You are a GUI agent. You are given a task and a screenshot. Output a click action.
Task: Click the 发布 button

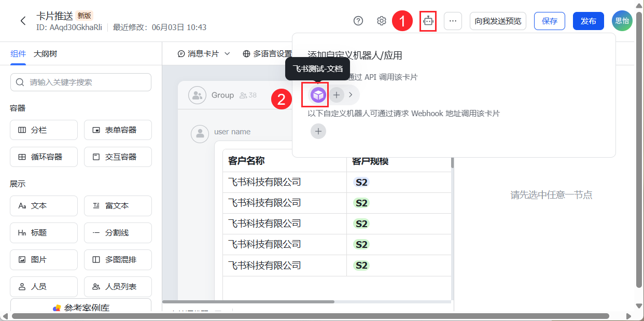coord(589,21)
